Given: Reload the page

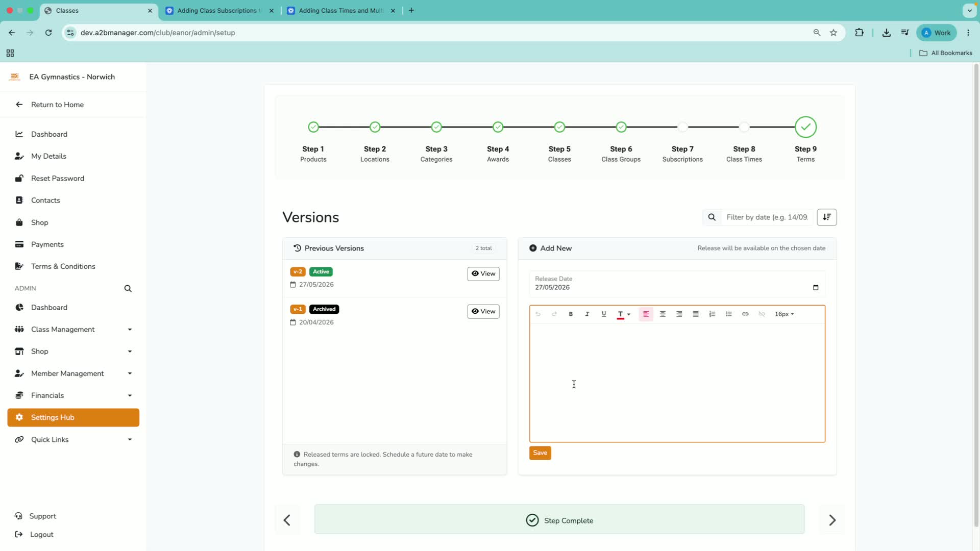Looking at the screenshot, I should pos(48,33).
